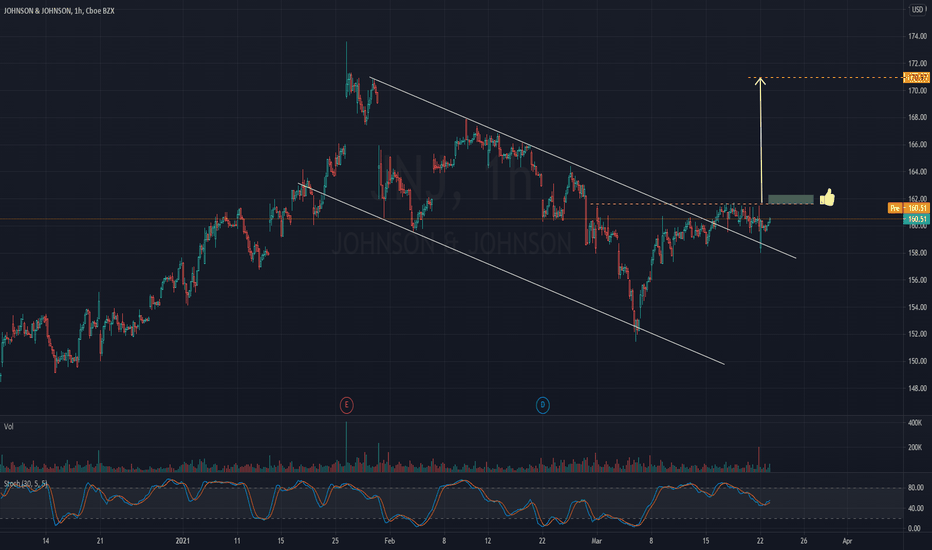Select the thumbs up emoji icon
Viewport: 932px width, 550px height.
coord(827,197)
